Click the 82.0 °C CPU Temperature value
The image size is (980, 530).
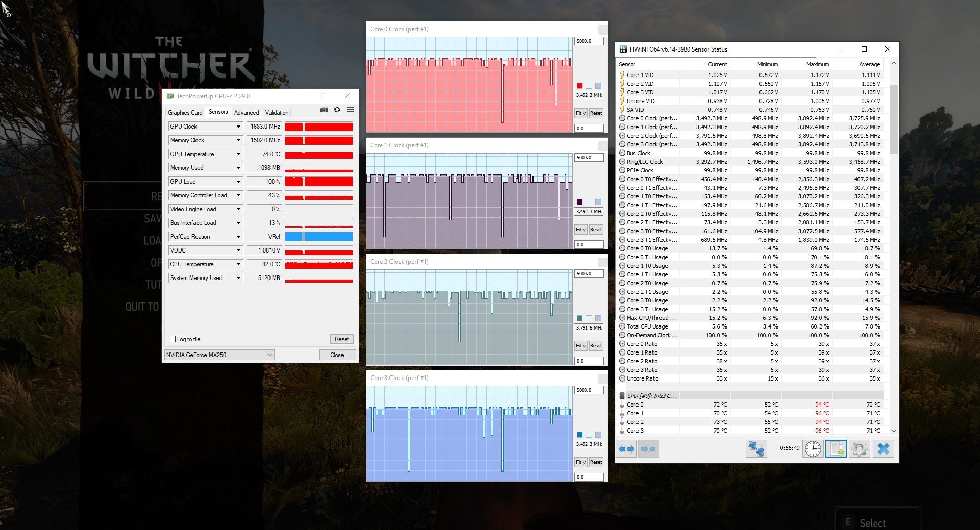[264, 264]
